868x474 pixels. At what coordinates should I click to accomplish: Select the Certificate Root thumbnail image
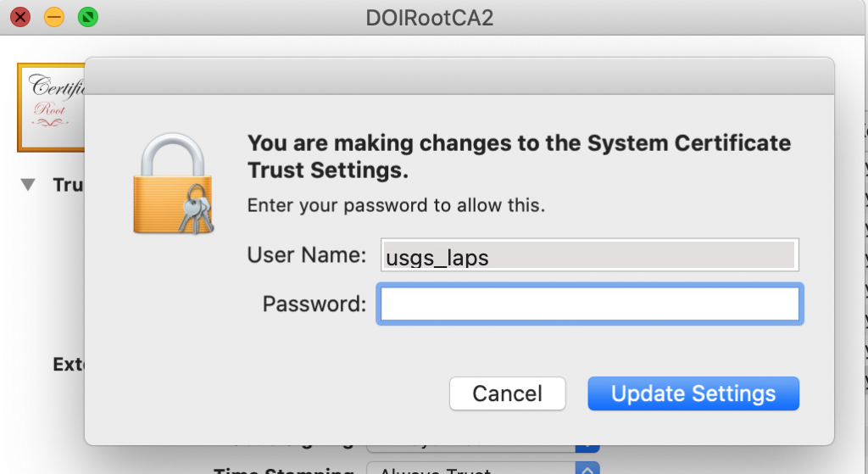pyautogui.click(x=51, y=107)
